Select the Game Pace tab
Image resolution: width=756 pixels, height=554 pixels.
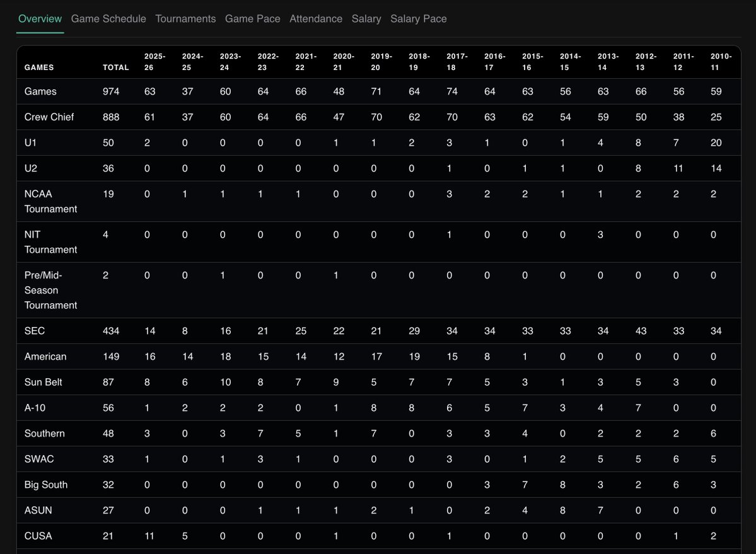[253, 19]
